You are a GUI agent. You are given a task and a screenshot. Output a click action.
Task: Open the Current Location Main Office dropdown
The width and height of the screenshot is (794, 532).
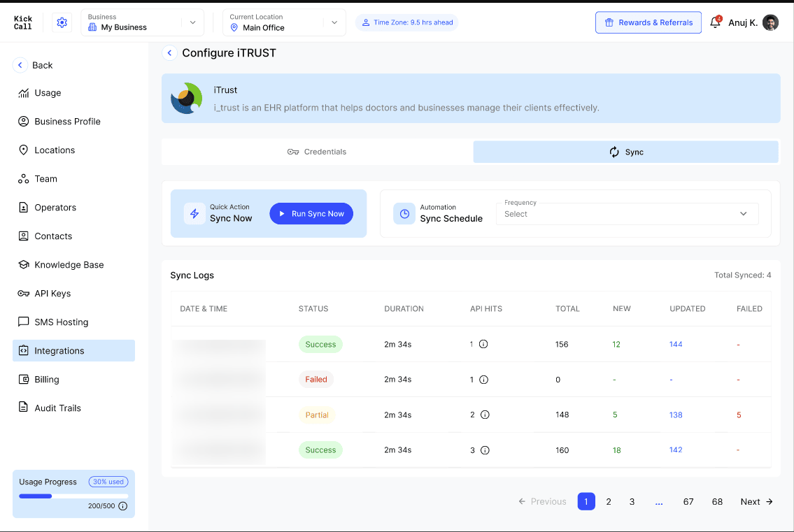[x=284, y=22]
